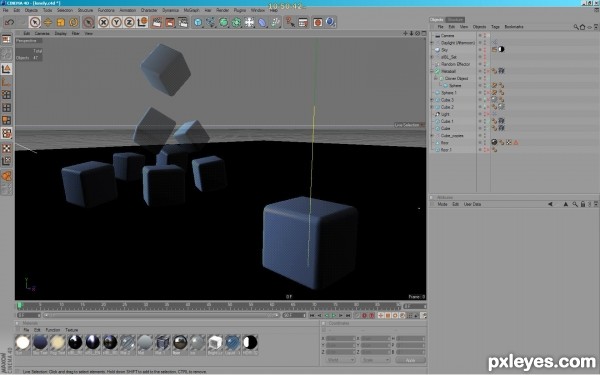Expand the Cube 2 object

pyautogui.click(x=432, y=107)
